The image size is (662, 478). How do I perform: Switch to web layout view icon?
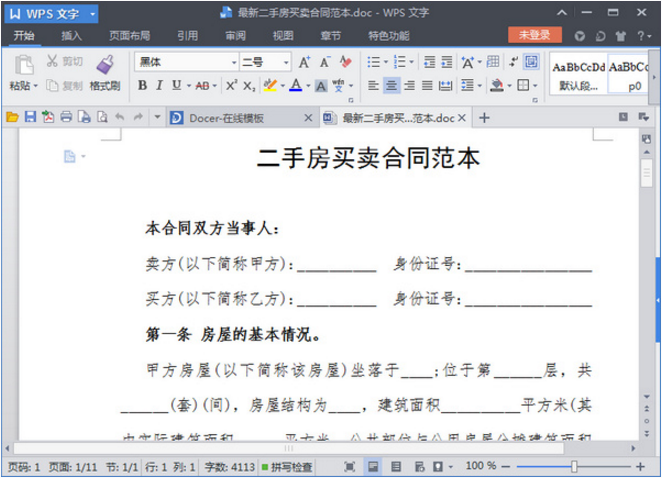click(419, 467)
